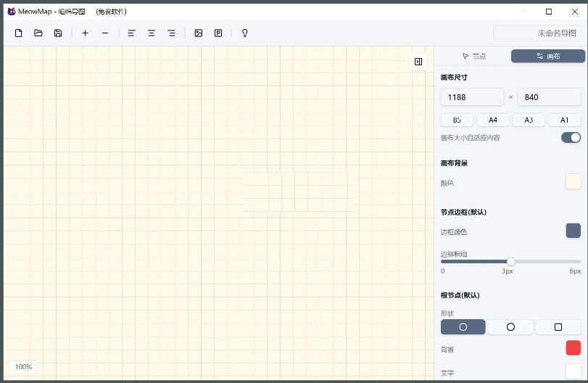
Task: Click the border thickness slider handle
Action: coord(510,261)
